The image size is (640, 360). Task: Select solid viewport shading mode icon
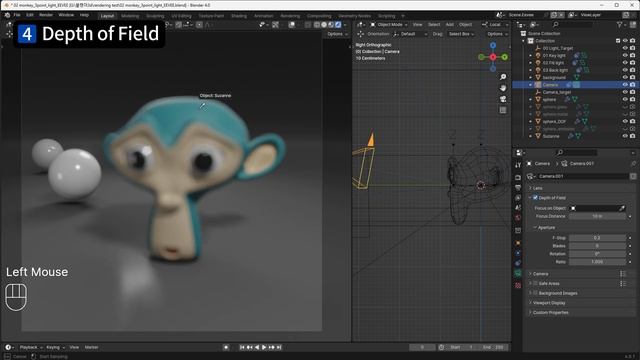click(324, 24)
